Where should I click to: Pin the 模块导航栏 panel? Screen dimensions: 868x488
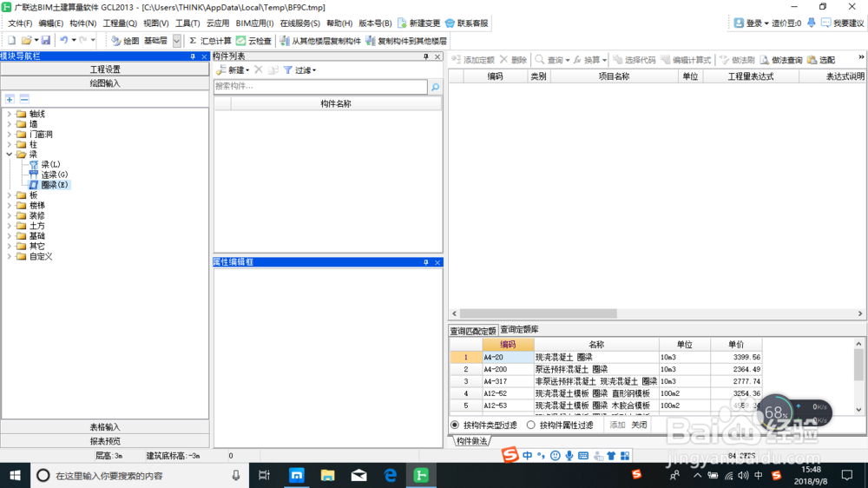pyautogui.click(x=193, y=56)
